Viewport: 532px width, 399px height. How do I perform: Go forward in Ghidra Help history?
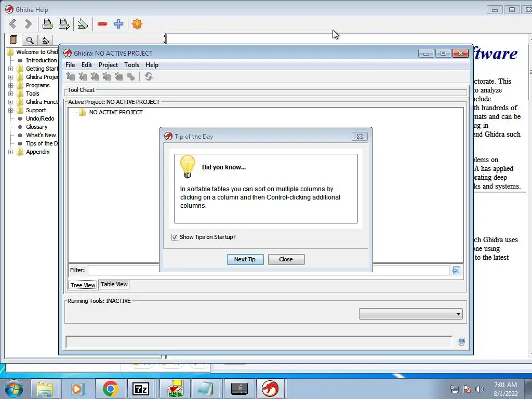pyautogui.click(x=28, y=24)
